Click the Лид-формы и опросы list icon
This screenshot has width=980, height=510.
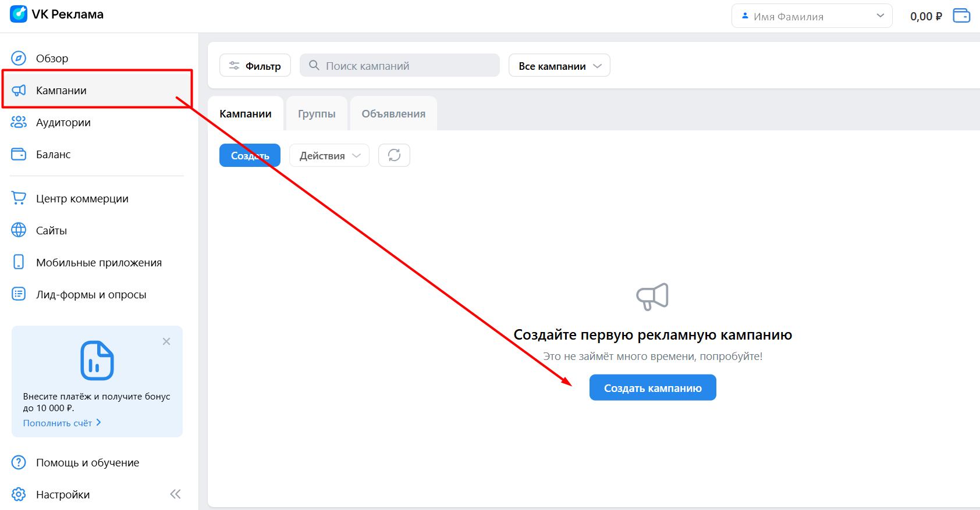(19, 294)
